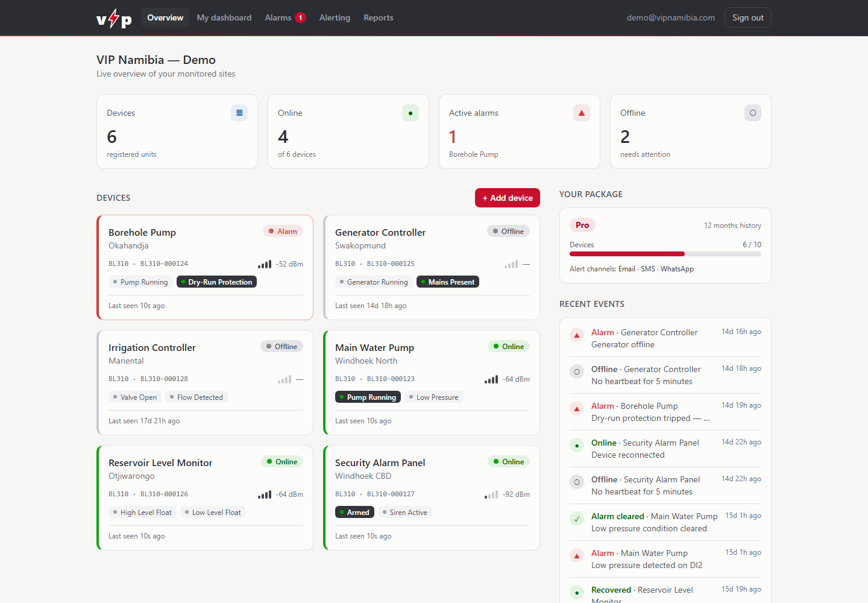Click the Add device button

[508, 198]
